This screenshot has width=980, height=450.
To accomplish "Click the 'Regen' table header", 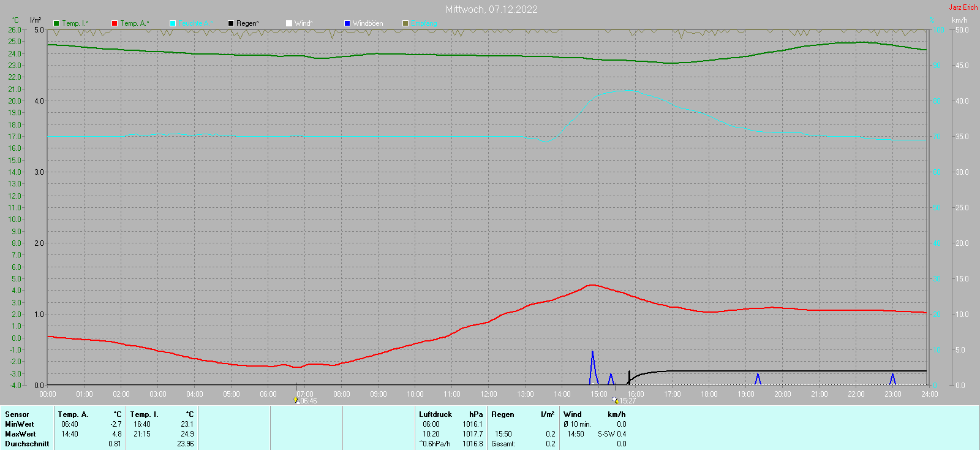I will coord(503,414).
